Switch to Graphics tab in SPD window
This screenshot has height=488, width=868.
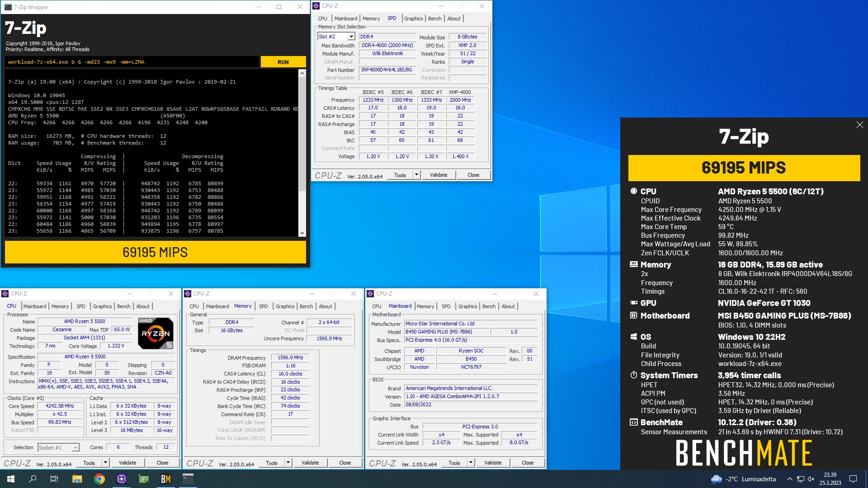tap(413, 19)
